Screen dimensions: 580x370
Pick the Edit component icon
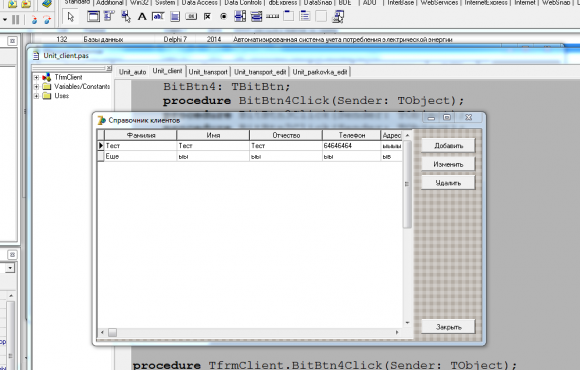158,17
